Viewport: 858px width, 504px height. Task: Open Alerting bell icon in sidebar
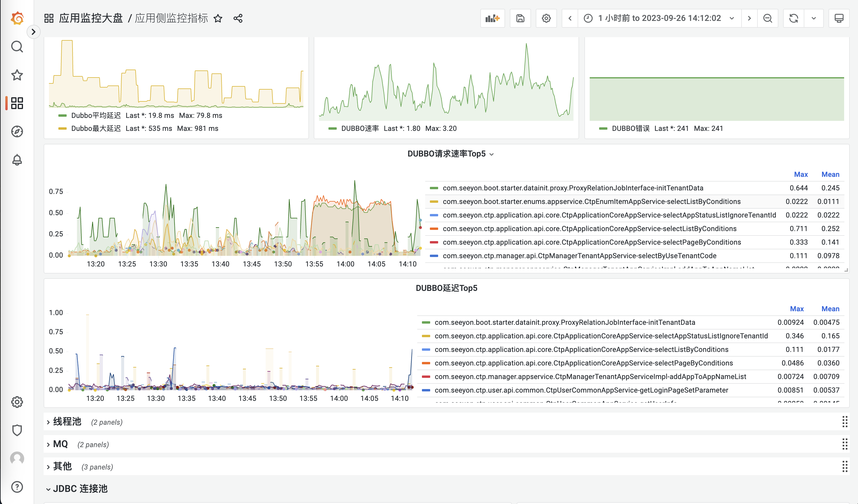click(x=17, y=160)
